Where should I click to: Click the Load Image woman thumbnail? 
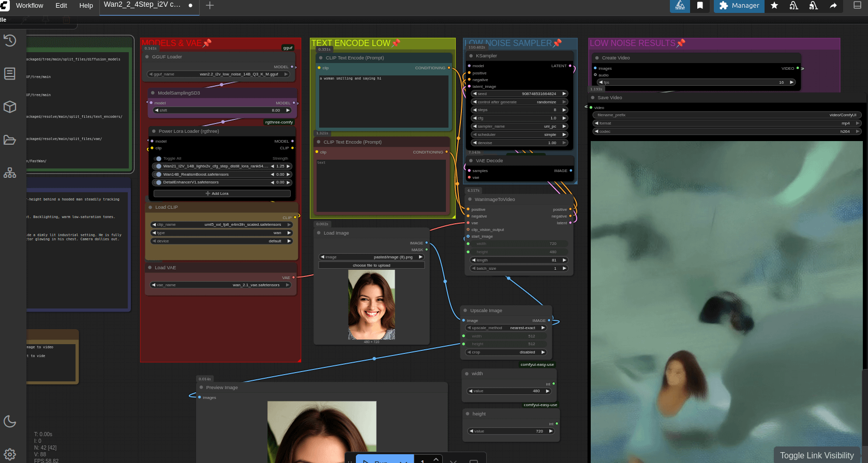[371, 304]
